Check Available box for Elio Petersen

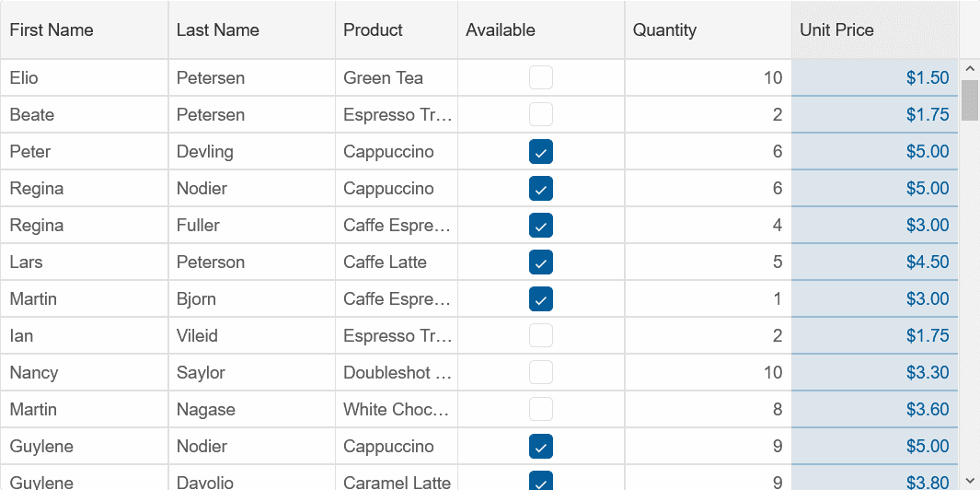541,77
